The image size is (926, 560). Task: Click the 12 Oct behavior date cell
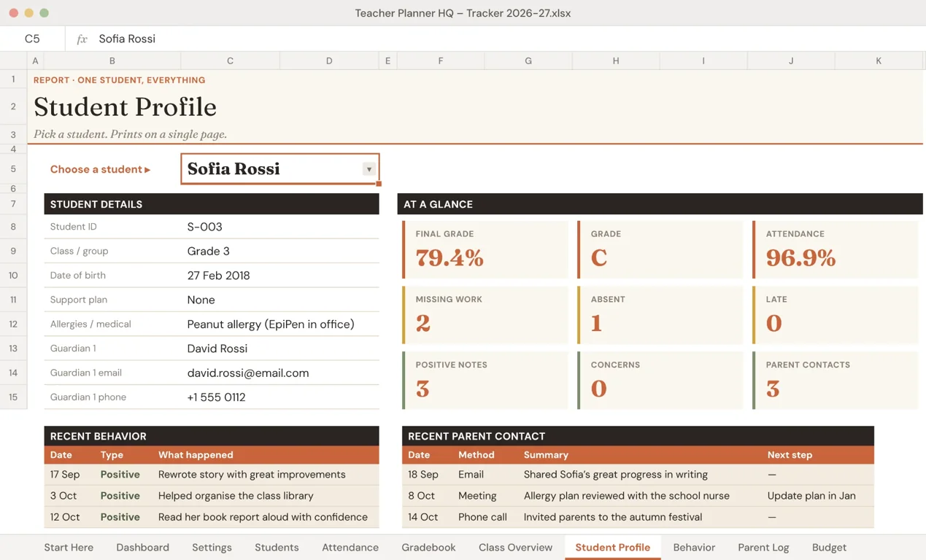pos(64,517)
